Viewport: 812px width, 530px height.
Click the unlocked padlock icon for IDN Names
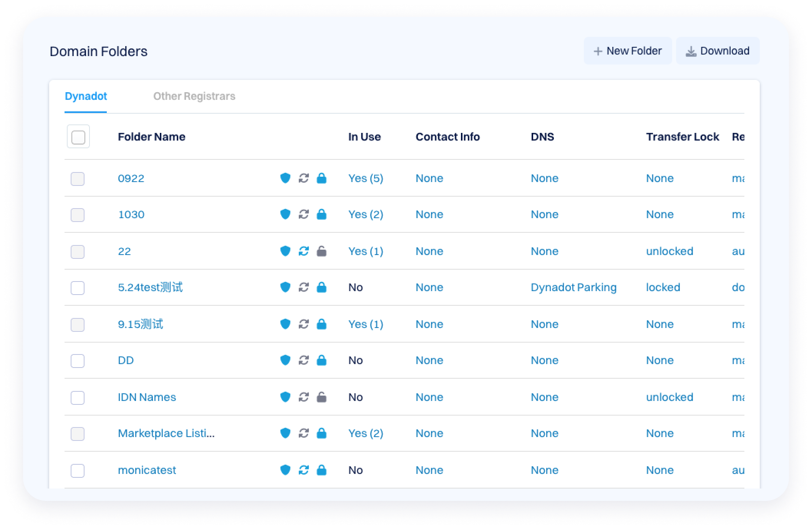321,397
